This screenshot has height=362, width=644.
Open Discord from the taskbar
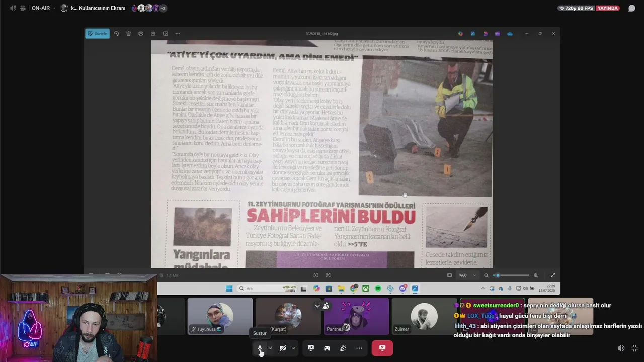pyautogui.click(x=403, y=288)
